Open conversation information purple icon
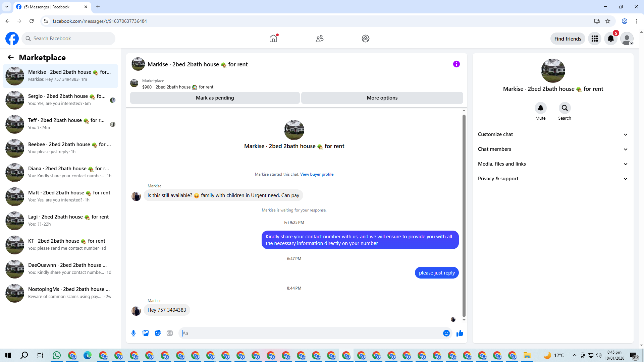 (456, 64)
